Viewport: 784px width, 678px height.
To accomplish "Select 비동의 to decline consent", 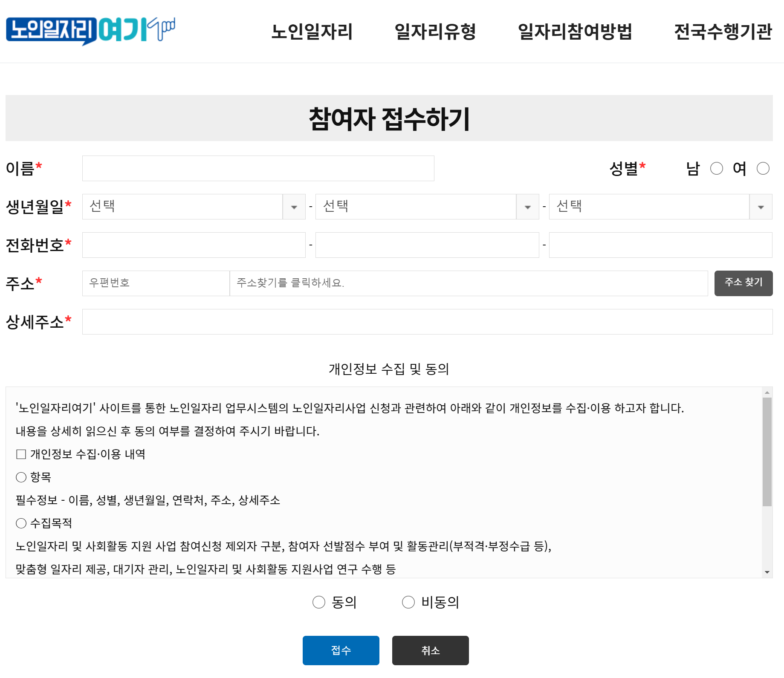I will click(408, 602).
